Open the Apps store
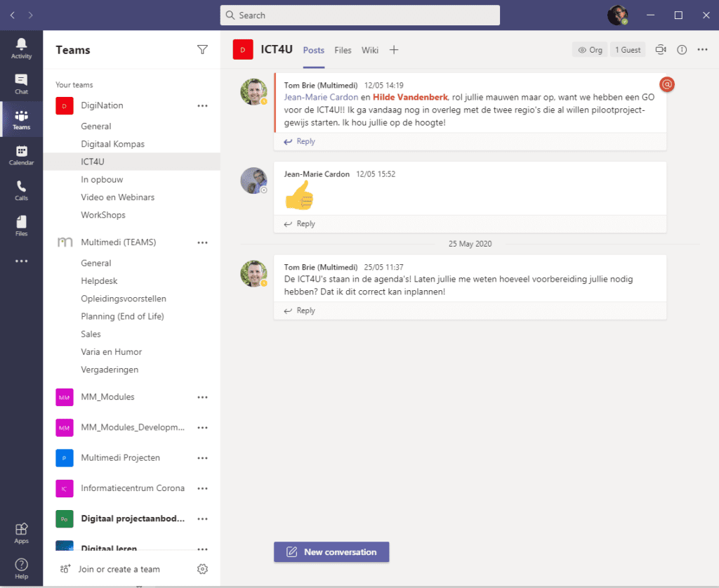The image size is (719, 588). [21, 533]
